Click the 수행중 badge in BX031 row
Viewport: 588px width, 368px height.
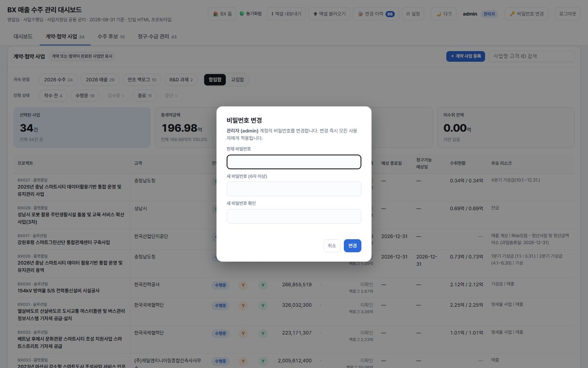click(x=220, y=305)
